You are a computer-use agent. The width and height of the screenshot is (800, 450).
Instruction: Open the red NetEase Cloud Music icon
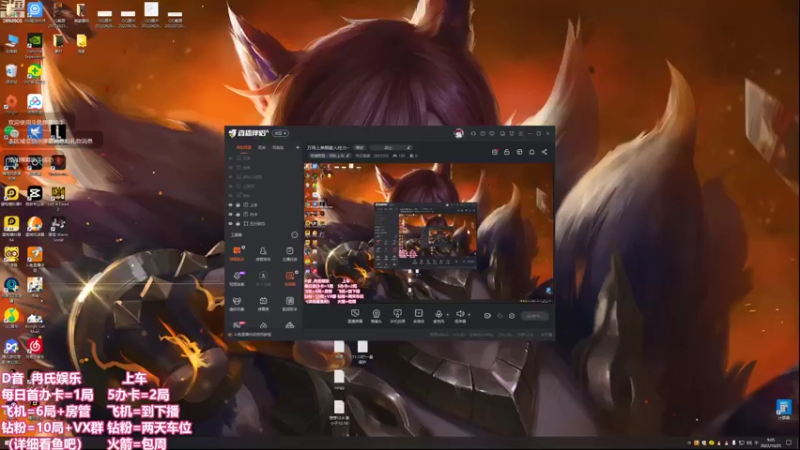(35, 348)
